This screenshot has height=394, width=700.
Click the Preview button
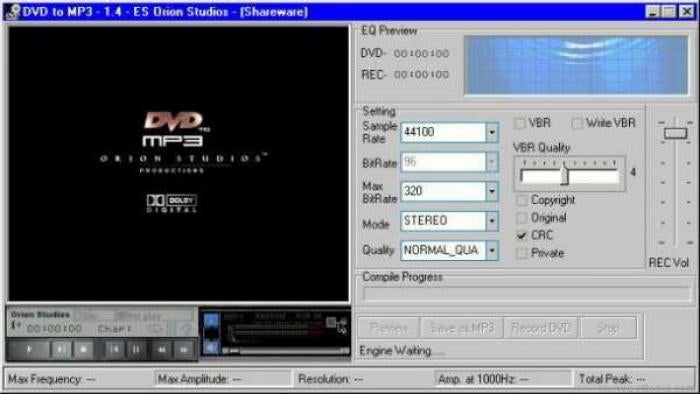tap(388, 328)
